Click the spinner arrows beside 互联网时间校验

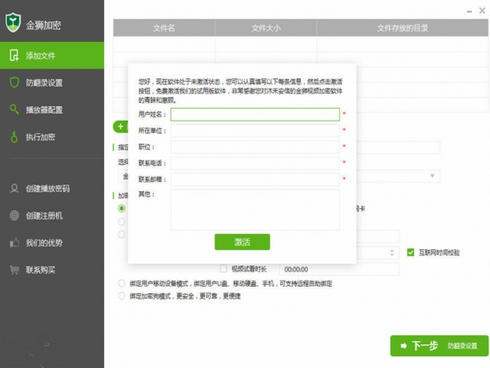(392, 253)
